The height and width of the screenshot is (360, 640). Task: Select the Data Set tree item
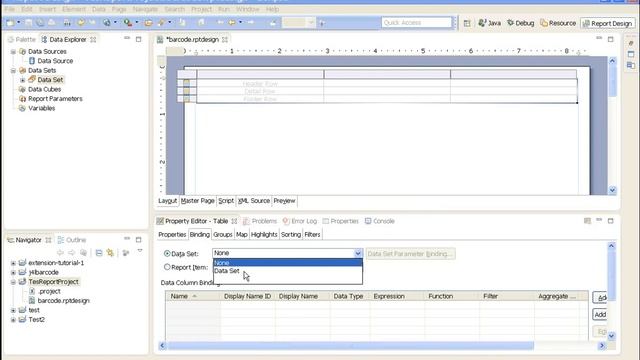[x=50, y=80]
